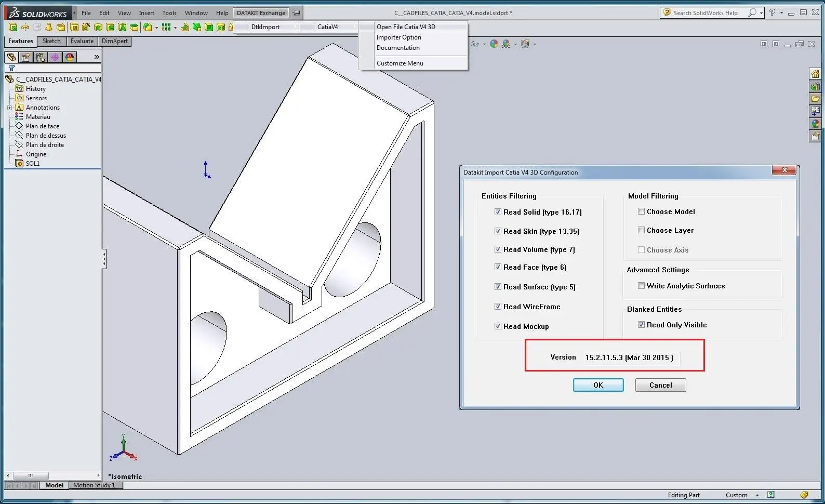Screen dimensions: 825x504
Task: Click the Linear Pattern icon
Action: tap(166, 27)
